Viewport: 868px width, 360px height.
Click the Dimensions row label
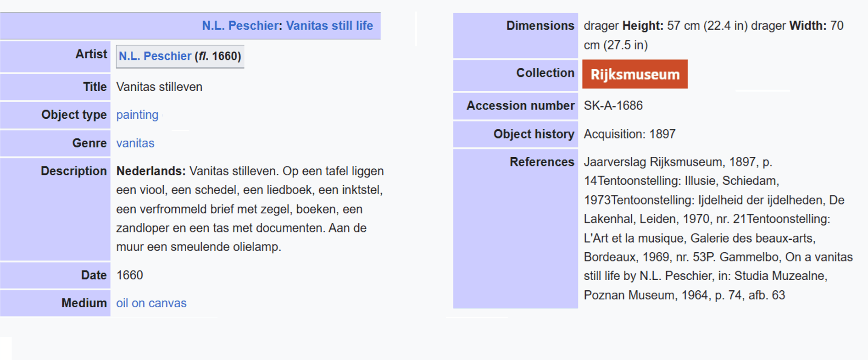pyautogui.click(x=540, y=26)
